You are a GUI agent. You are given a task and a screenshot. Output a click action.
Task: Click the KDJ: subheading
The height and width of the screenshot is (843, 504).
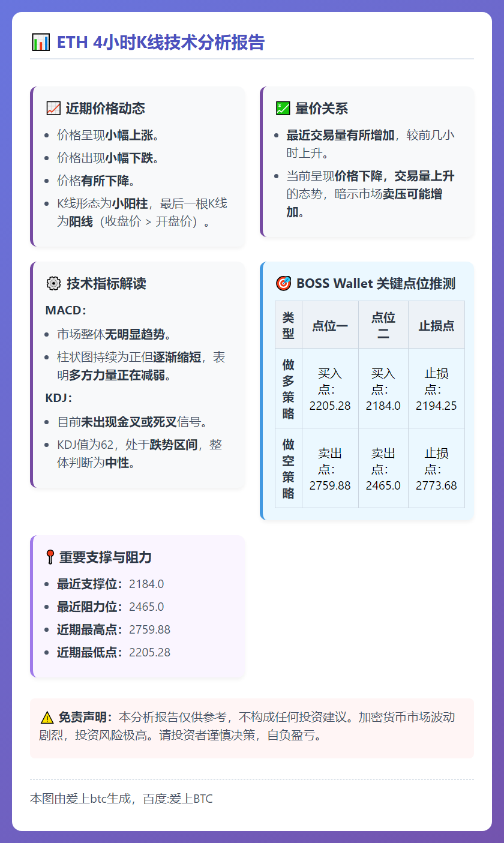58,398
